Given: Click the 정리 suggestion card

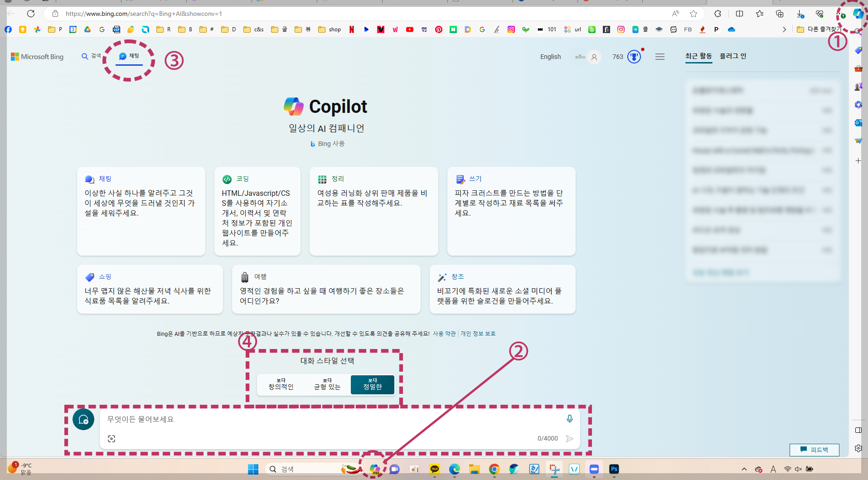Looking at the screenshot, I should click(374, 211).
